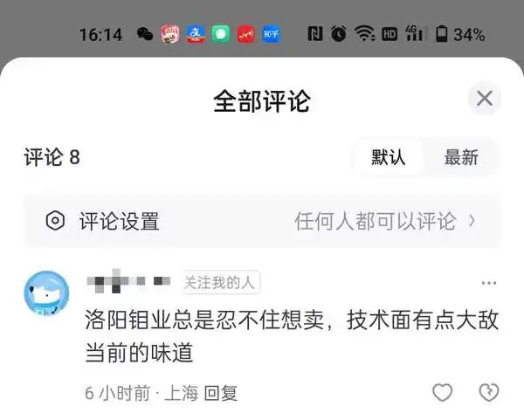Open three-dot more options on comment
The image size is (524, 420).
click(488, 283)
